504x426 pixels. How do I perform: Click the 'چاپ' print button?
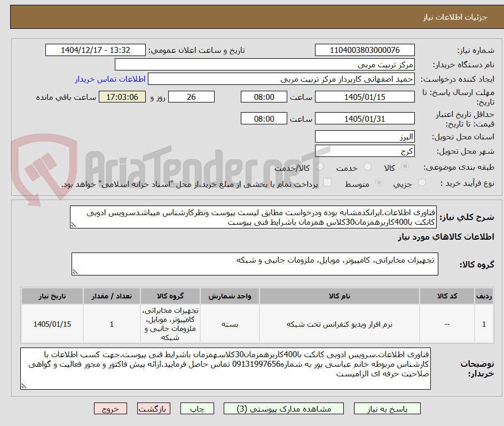pos(197,408)
